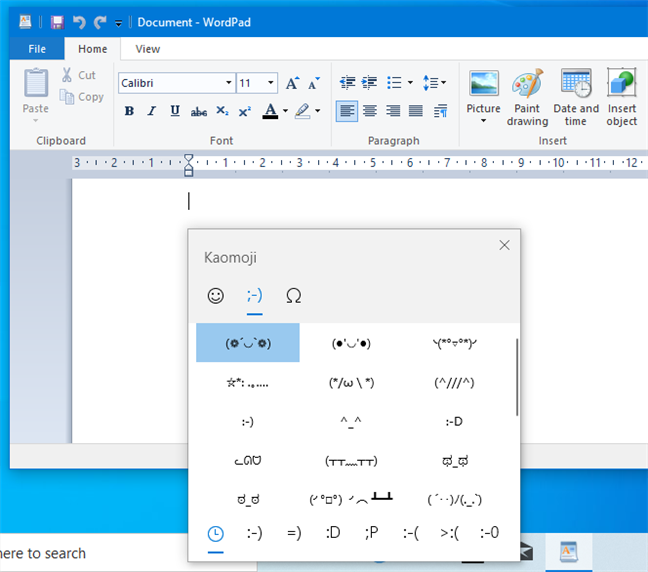This screenshot has height=572, width=648.
Task: Insert the highlighted (❁´◡`❁) kaomoji
Action: click(x=248, y=343)
